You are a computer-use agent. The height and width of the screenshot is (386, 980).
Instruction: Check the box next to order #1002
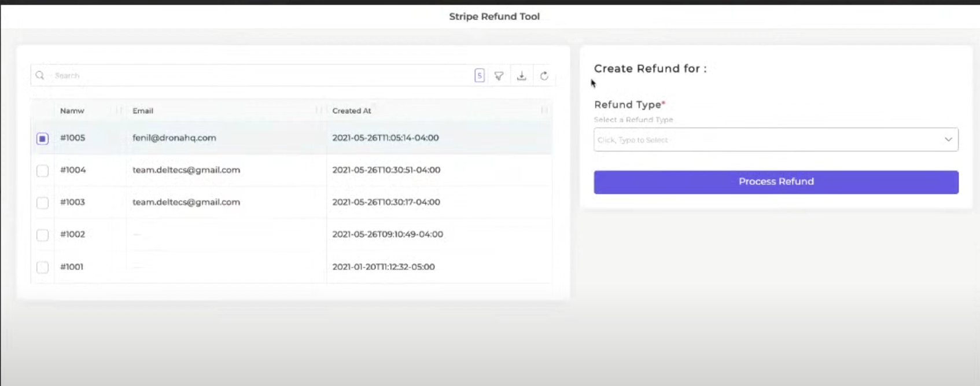coord(42,235)
